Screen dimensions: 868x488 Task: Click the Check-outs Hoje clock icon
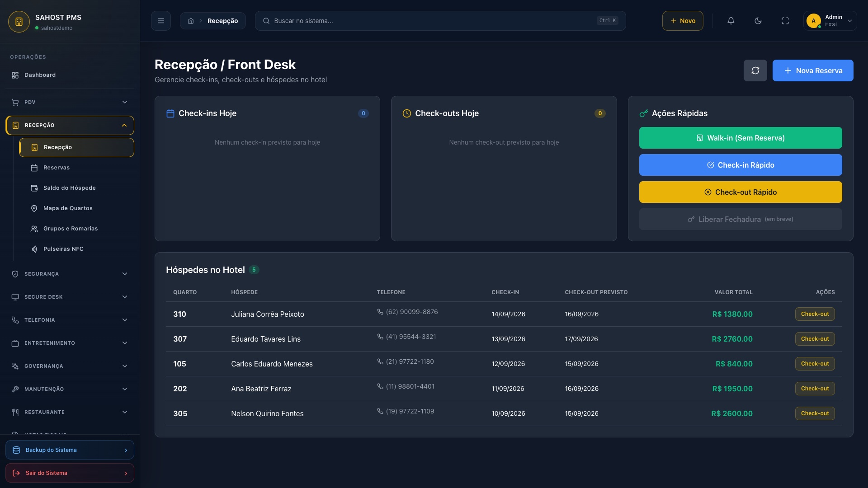coord(407,113)
